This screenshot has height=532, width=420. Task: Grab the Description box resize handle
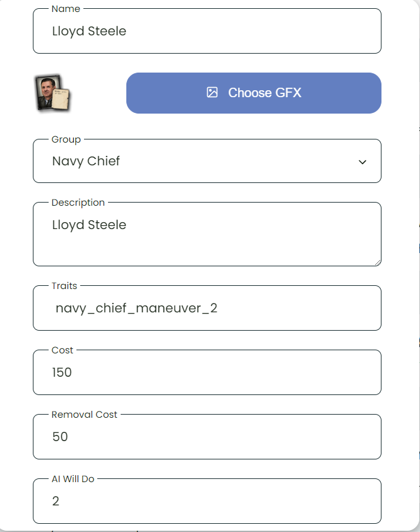378,263
